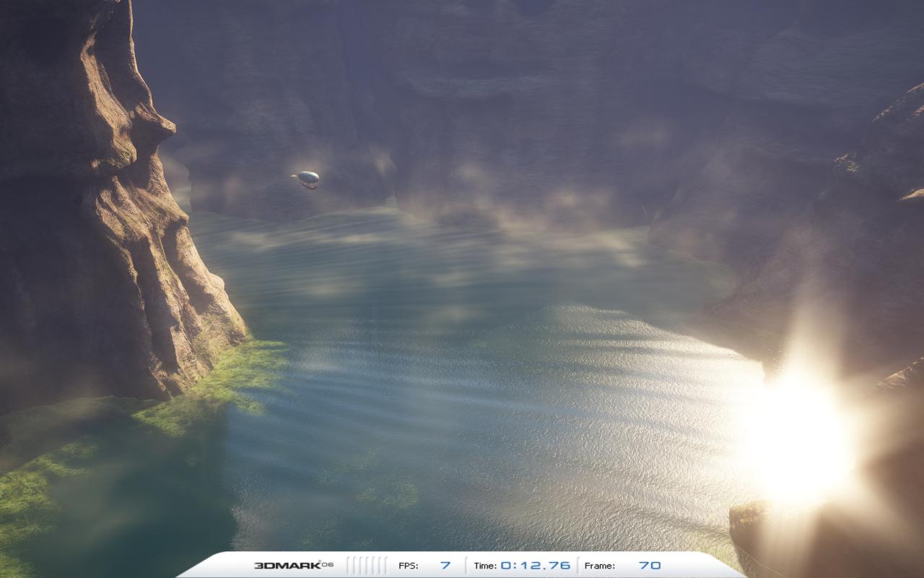This screenshot has height=578, width=924.
Task: Click the Time label
Action: point(485,566)
